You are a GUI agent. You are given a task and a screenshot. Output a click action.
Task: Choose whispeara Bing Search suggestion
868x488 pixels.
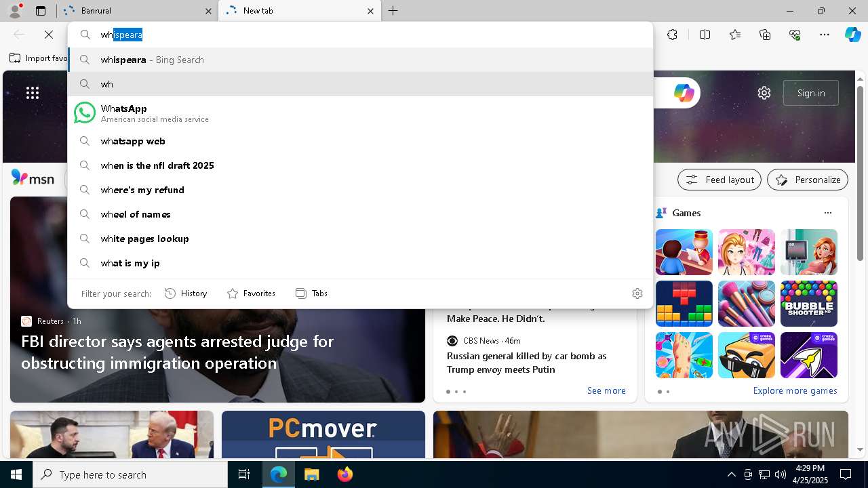click(x=360, y=60)
